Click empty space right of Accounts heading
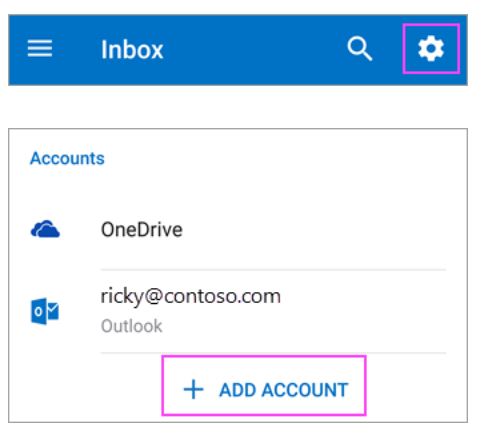The width and height of the screenshot is (496, 436). pos(283,158)
